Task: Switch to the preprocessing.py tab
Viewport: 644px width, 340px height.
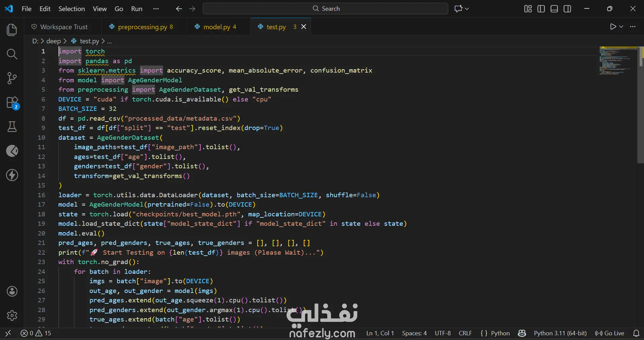Action: pos(144,27)
